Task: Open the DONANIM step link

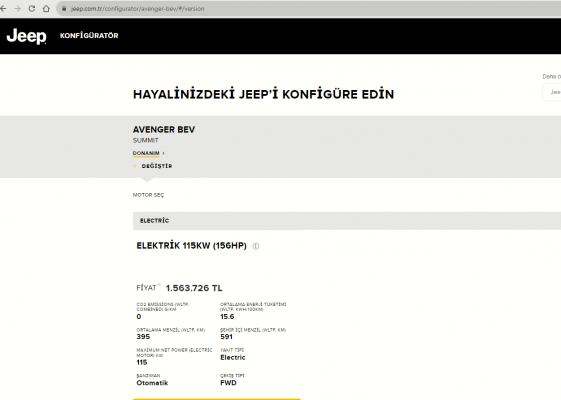Action: (x=146, y=153)
